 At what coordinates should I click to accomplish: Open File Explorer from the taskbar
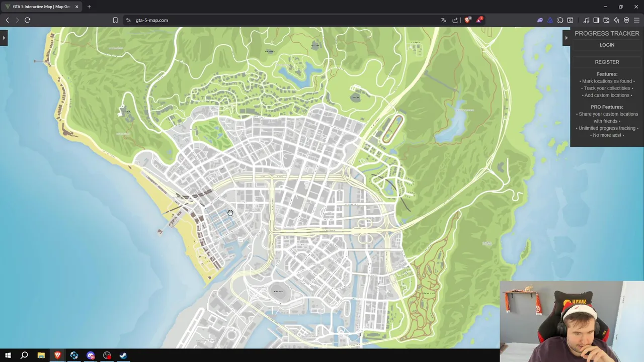coord(41,355)
